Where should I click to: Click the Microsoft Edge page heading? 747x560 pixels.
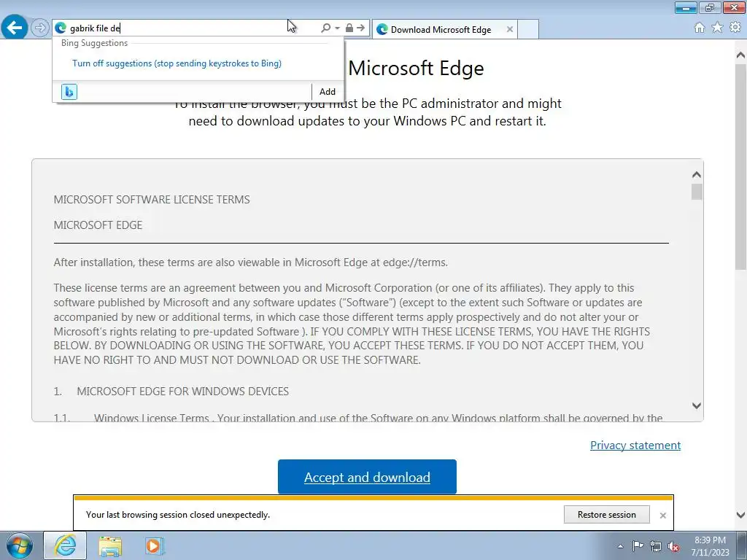coord(416,69)
